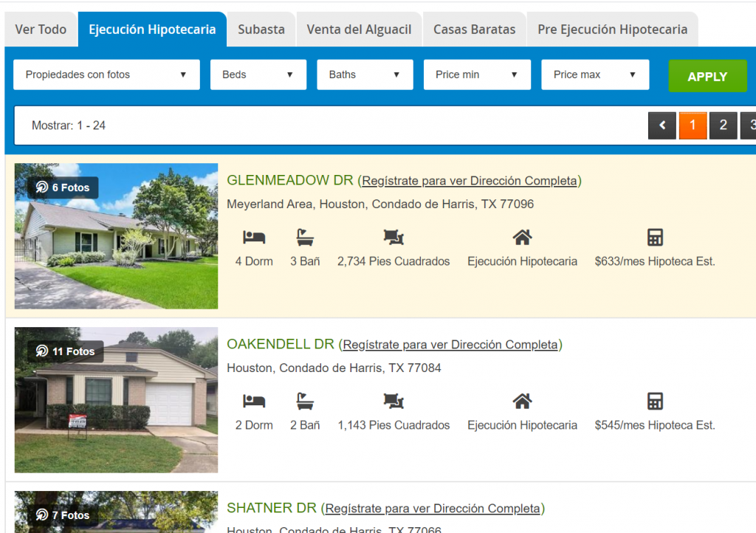Expand the Price min selector
Screen dimensions: 756x533
[x=477, y=74]
